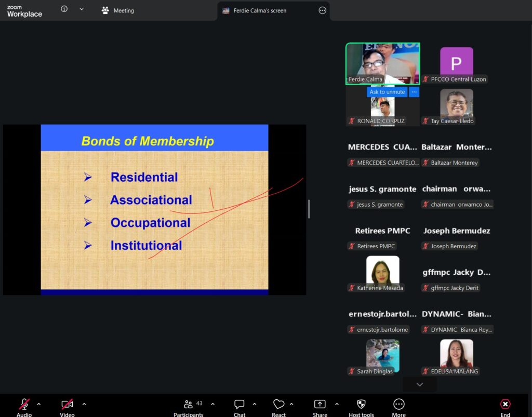Screen dimensions: 532x417
Task: Select Katherine Mesada's video thumbnail
Action: pyautogui.click(x=382, y=271)
